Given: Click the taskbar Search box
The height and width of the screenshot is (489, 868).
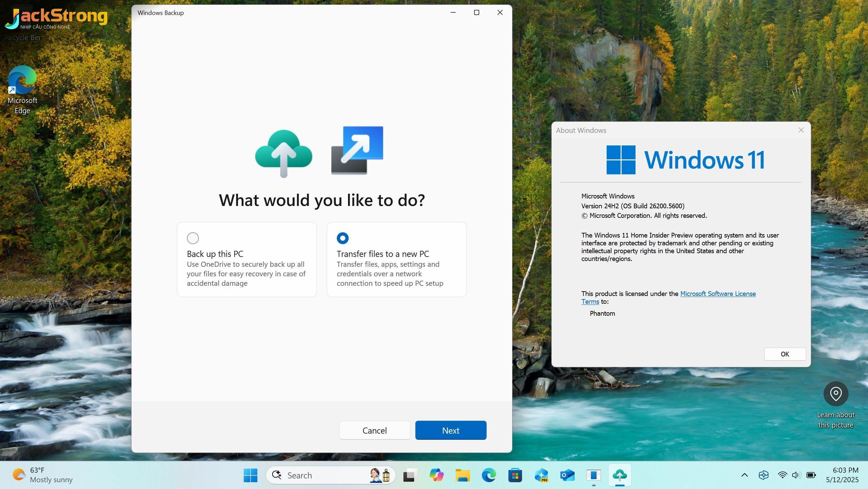Looking at the screenshot, I should tap(331, 475).
